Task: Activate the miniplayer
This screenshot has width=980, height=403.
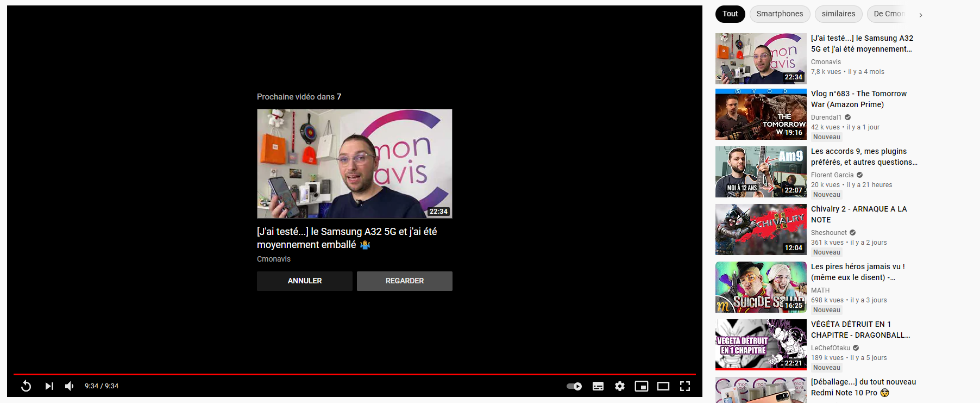Action: [x=642, y=386]
